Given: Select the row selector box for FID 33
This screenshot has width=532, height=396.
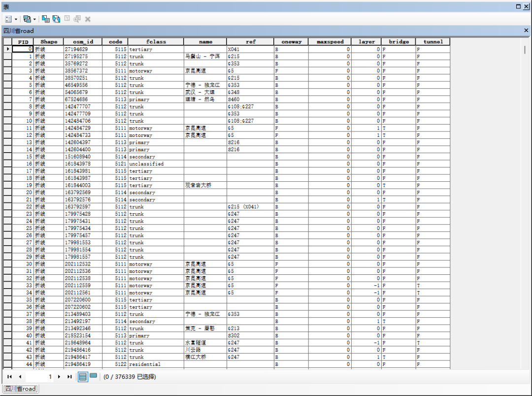Looking at the screenshot, I should click(8, 285).
